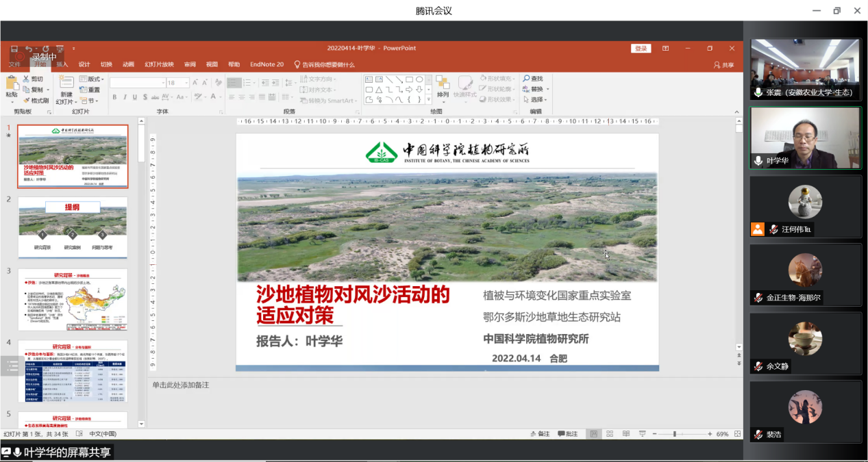Click the zoom slider in status bar

click(675, 434)
